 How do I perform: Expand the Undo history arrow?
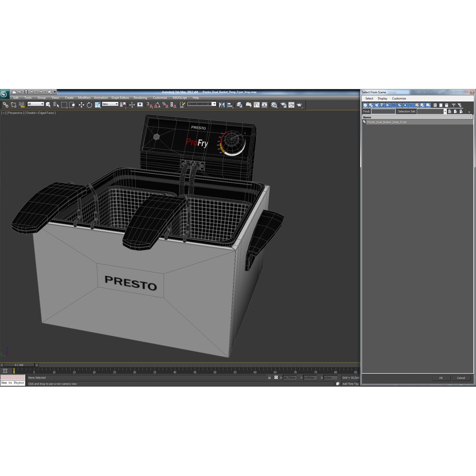(36, 92)
